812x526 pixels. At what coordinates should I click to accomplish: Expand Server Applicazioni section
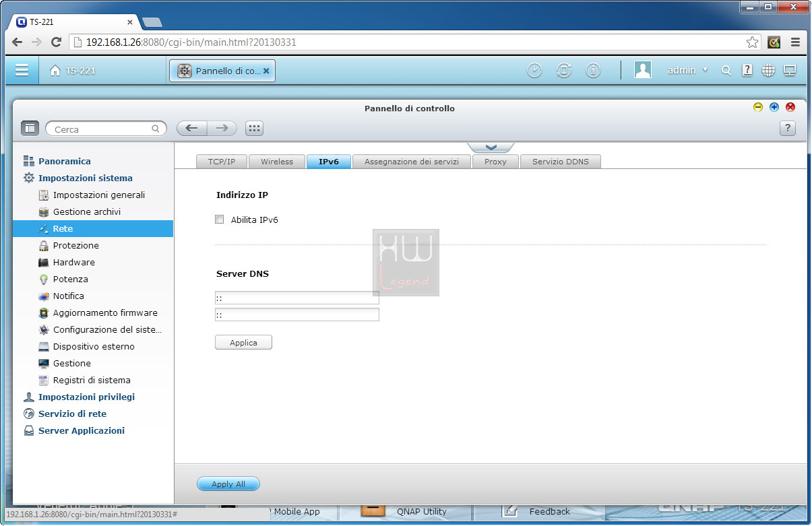pyautogui.click(x=82, y=431)
